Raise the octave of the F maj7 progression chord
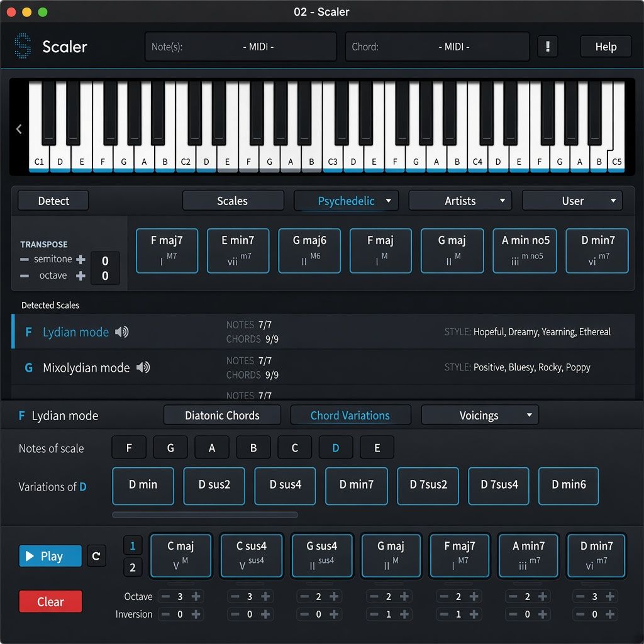The image size is (644, 644). [474, 596]
